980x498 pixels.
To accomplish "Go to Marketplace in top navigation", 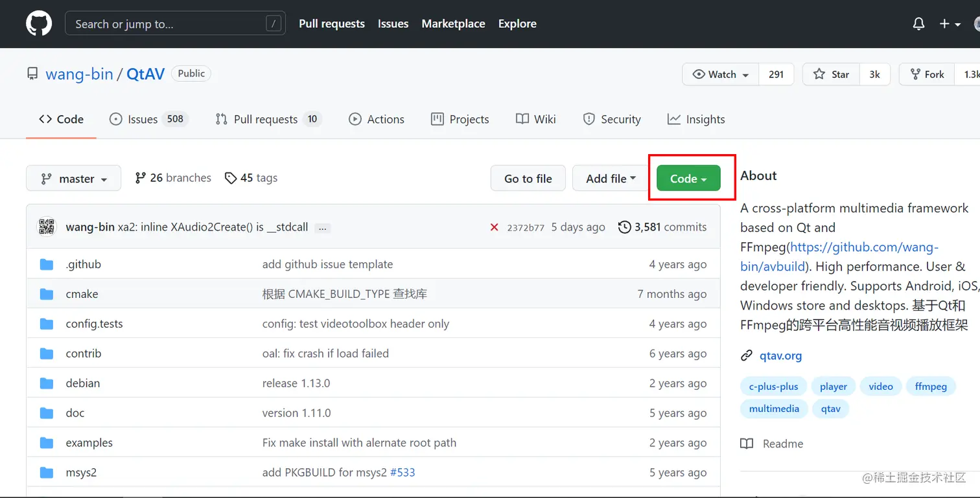I will pos(453,24).
